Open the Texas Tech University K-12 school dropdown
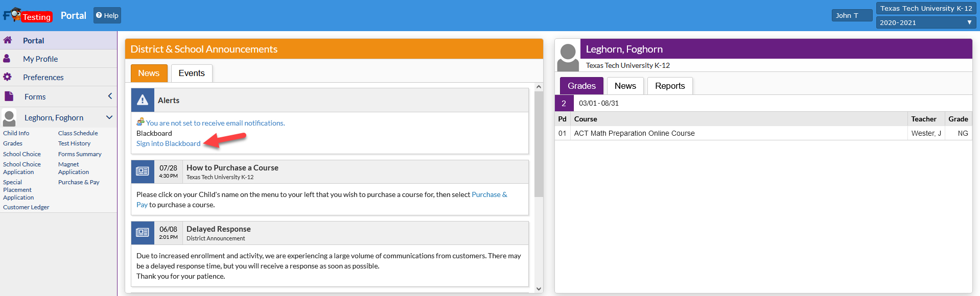The image size is (980, 296). coord(926,8)
